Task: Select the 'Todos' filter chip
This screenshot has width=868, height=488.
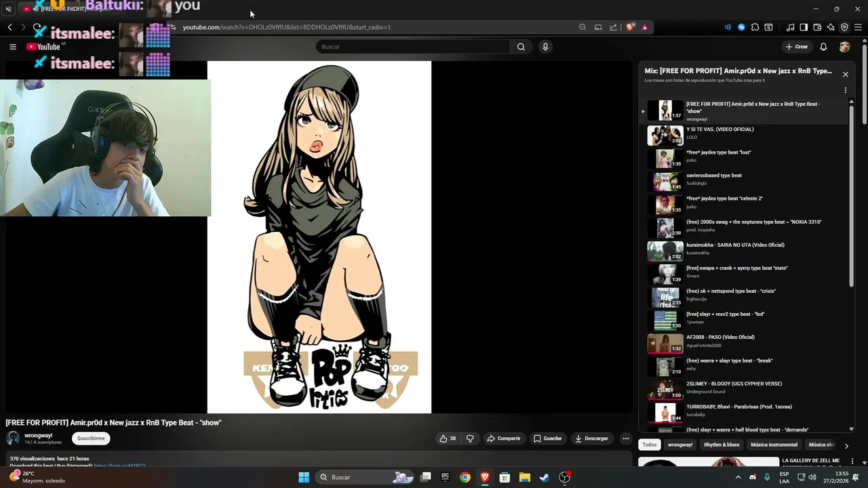Action: click(x=650, y=445)
